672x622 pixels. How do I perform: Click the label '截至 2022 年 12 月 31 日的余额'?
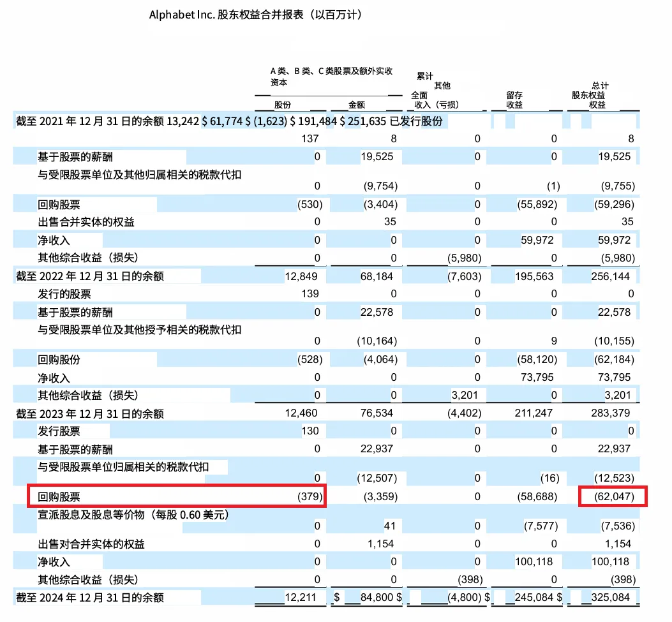pos(90,276)
